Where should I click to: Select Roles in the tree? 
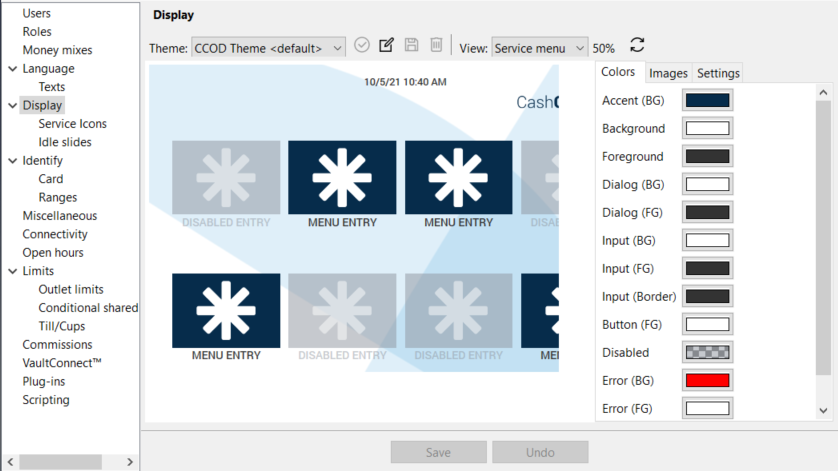coord(37,32)
